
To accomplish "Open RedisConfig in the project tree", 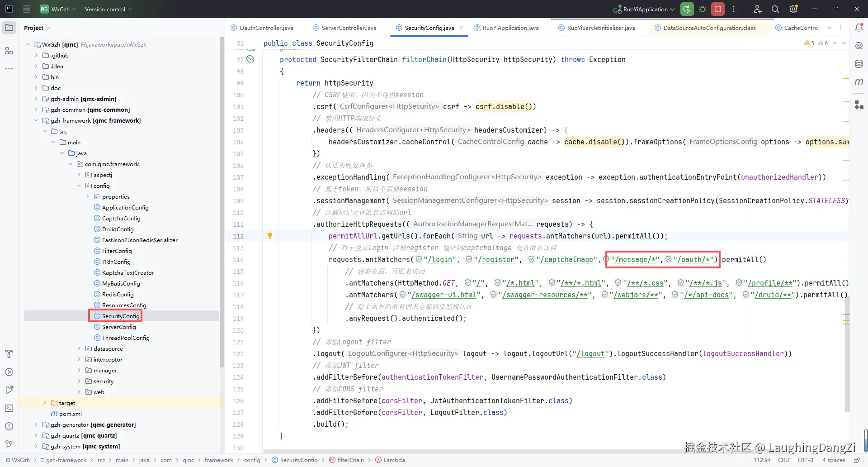I will [118, 294].
